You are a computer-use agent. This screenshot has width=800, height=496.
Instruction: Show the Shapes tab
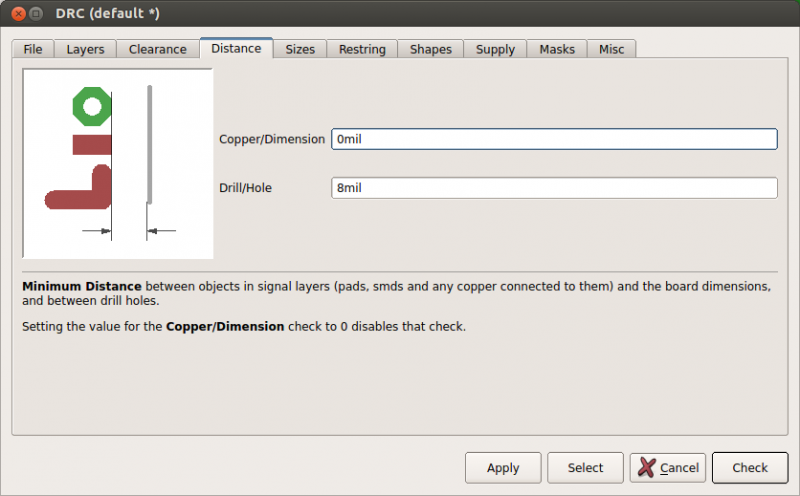click(x=430, y=49)
